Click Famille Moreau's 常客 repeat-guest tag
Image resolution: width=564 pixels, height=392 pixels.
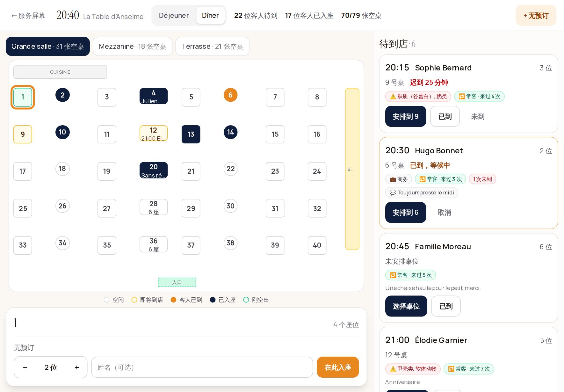click(x=410, y=275)
